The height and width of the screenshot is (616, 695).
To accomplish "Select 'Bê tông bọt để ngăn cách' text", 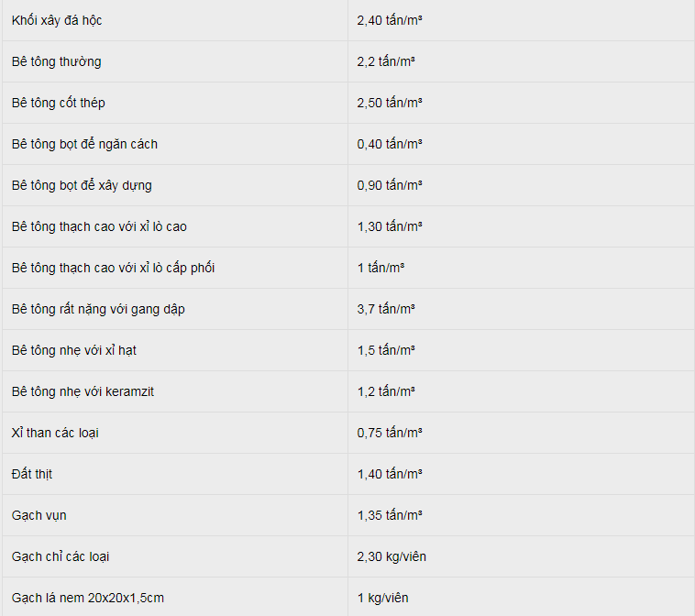I will tap(84, 144).
